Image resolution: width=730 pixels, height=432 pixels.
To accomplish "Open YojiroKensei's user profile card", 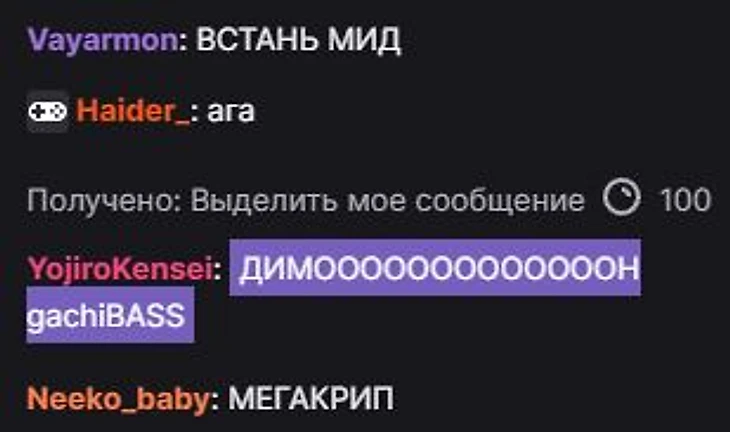I will click(120, 269).
